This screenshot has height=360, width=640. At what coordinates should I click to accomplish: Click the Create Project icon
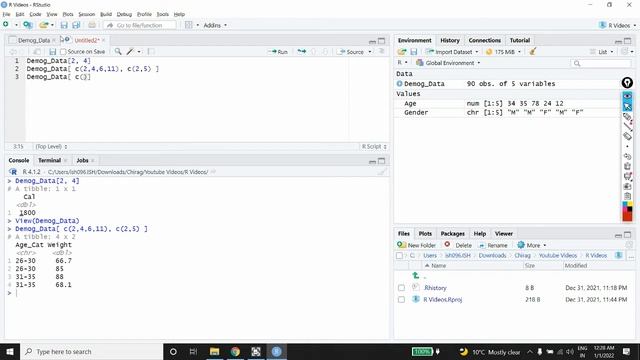(28, 25)
